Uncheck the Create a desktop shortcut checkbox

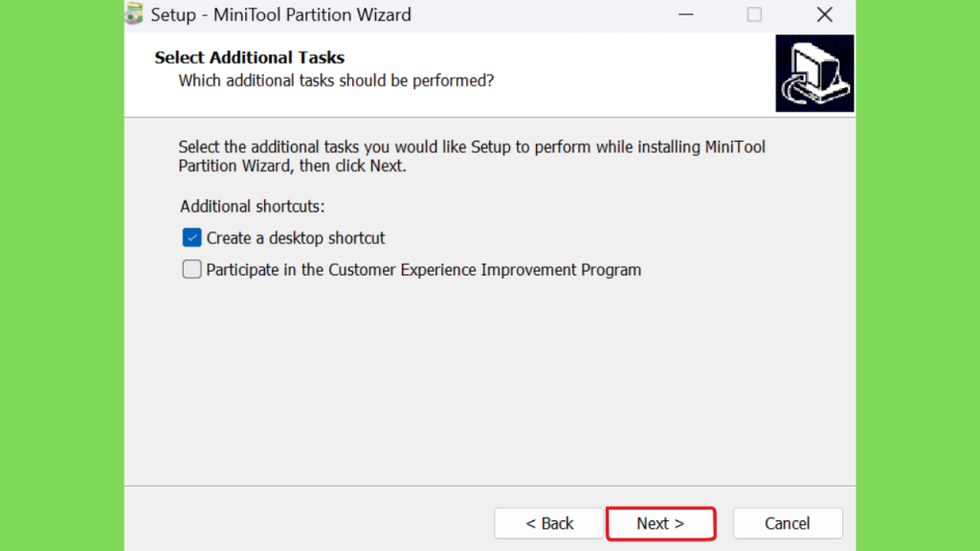(x=191, y=237)
